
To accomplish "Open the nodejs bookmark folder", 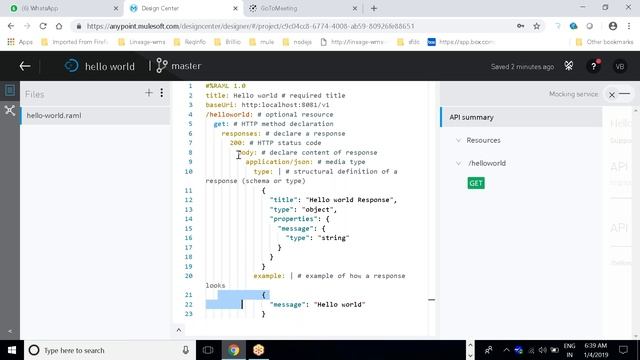I will 297,42.
